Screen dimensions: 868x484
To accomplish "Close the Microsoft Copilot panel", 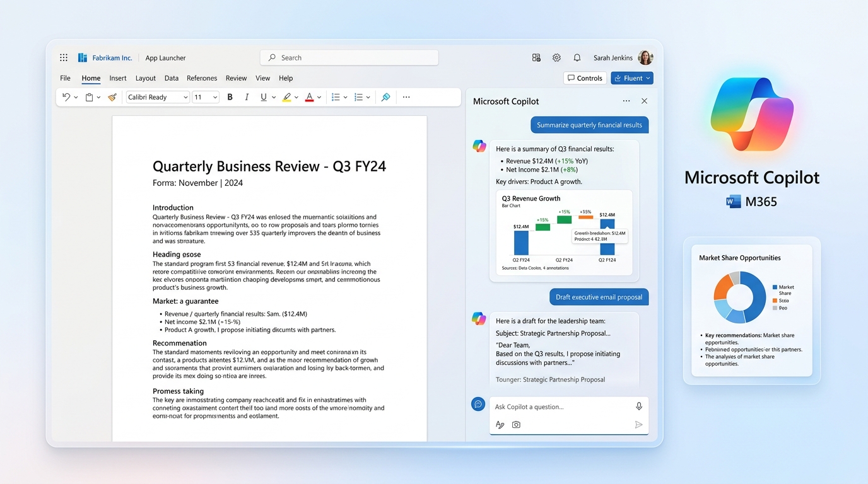I will [x=644, y=101].
